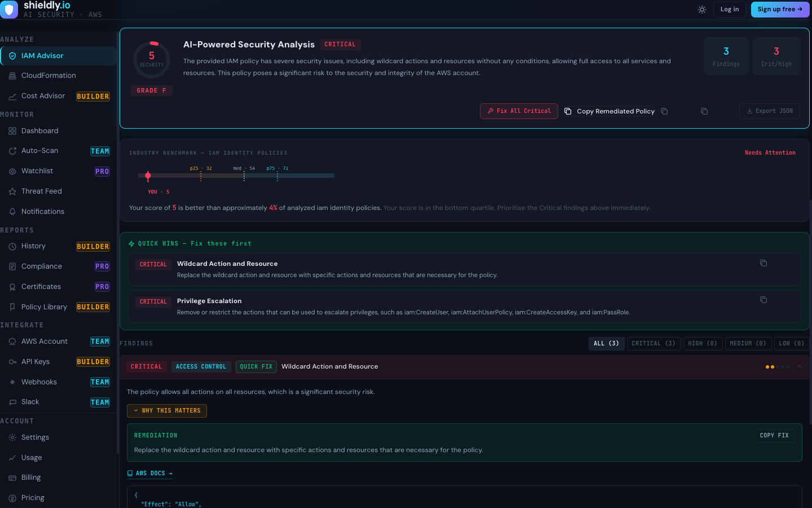Open Cost Advisor in the sidebar
The image size is (812, 508).
[x=58, y=96]
